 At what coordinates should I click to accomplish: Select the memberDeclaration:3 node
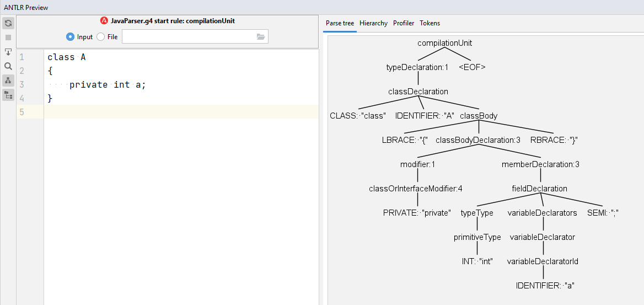540,164
